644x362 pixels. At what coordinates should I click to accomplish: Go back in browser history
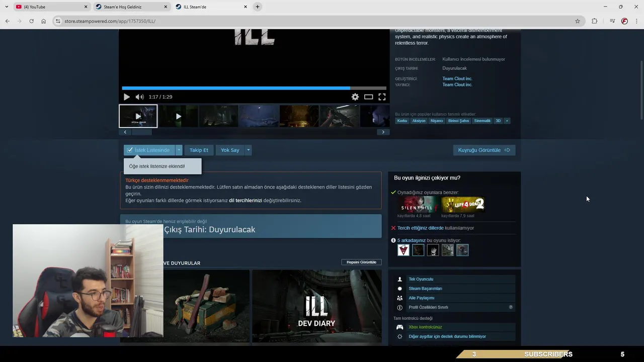pos(8,21)
